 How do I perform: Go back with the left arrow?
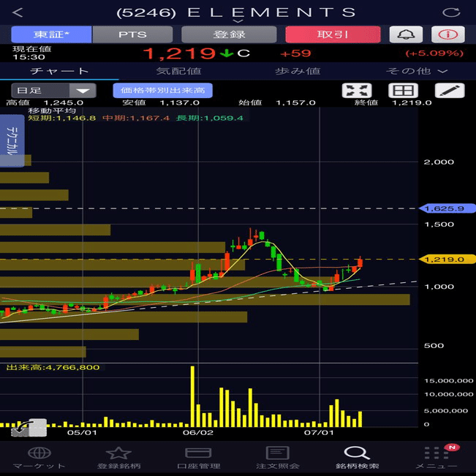point(18,12)
